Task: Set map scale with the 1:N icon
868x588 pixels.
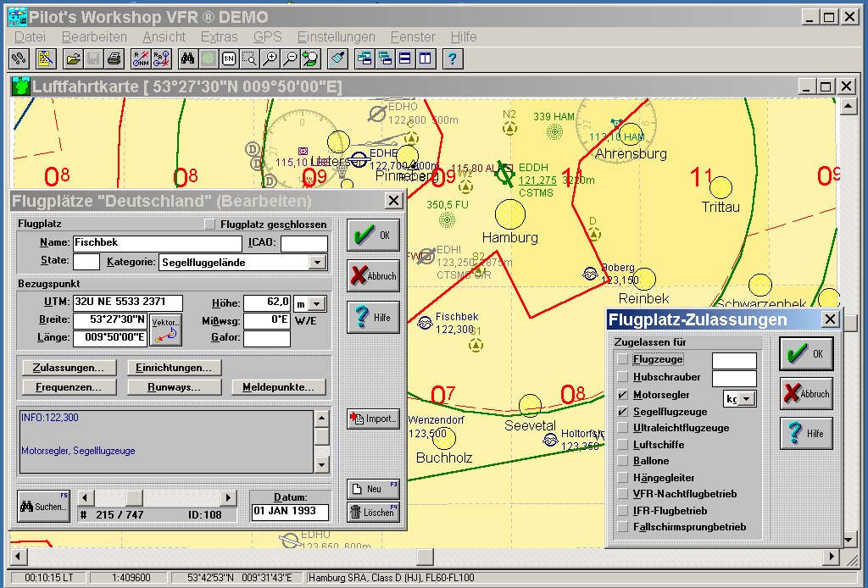Action: pyautogui.click(x=229, y=58)
